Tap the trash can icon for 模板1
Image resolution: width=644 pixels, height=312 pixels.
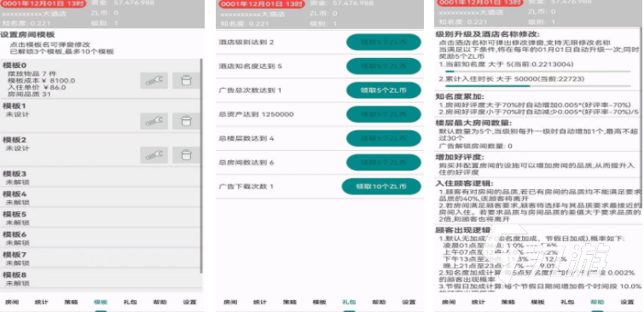point(186,121)
